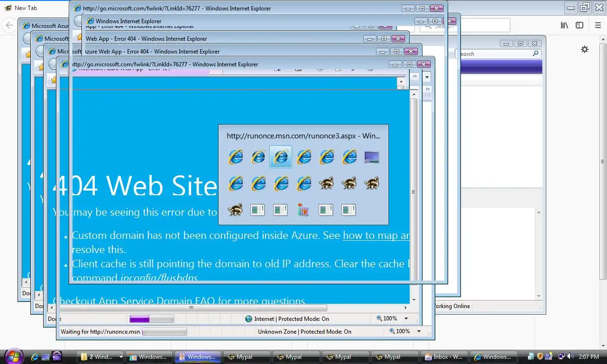Image resolution: width=607 pixels, height=364 pixels.
Task: Click the security shield tray icon
Action: [x=540, y=356]
